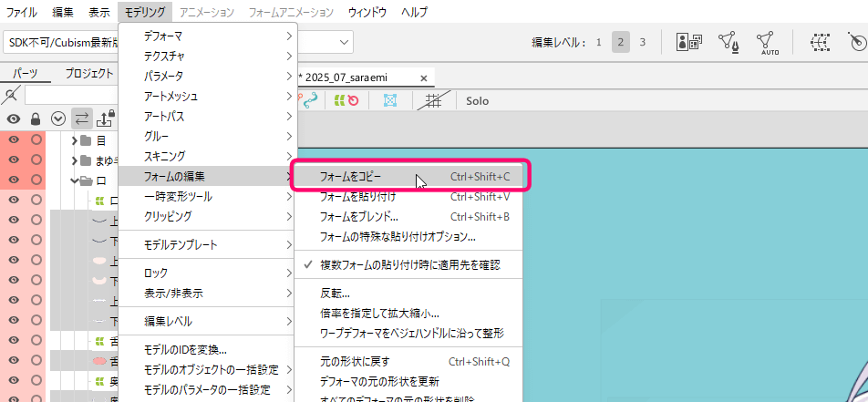Hide the 目 folder using eye toggle
The width and height of the screenshot is (868, 402).
tap(14, 140)
